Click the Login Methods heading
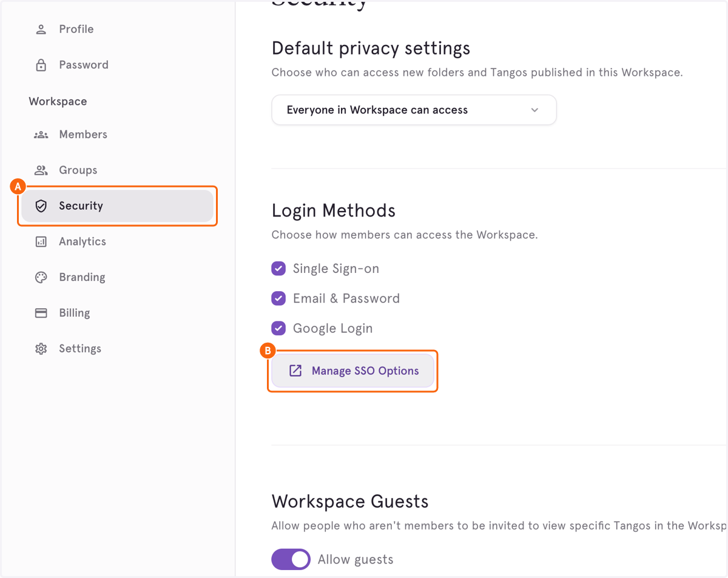This screenshot has width=728, height=578. [x=334, y=210]
